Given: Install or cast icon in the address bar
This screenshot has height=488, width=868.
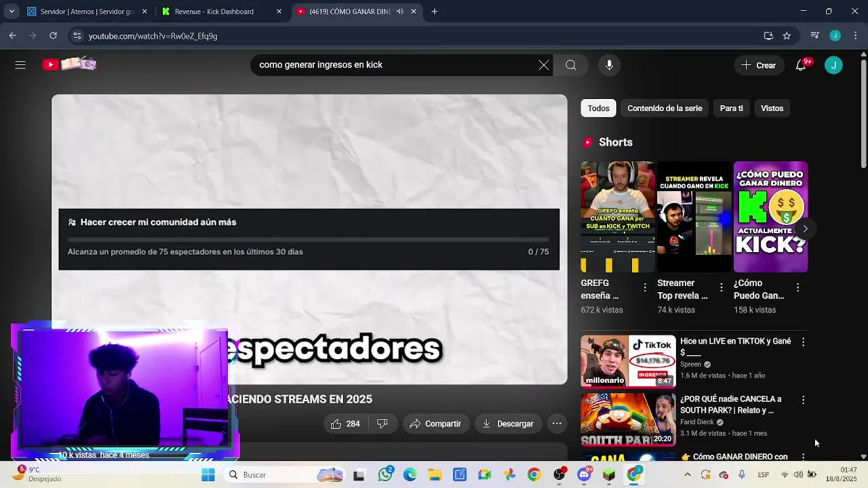Looking at the screenshot, I should coord(768,36).
